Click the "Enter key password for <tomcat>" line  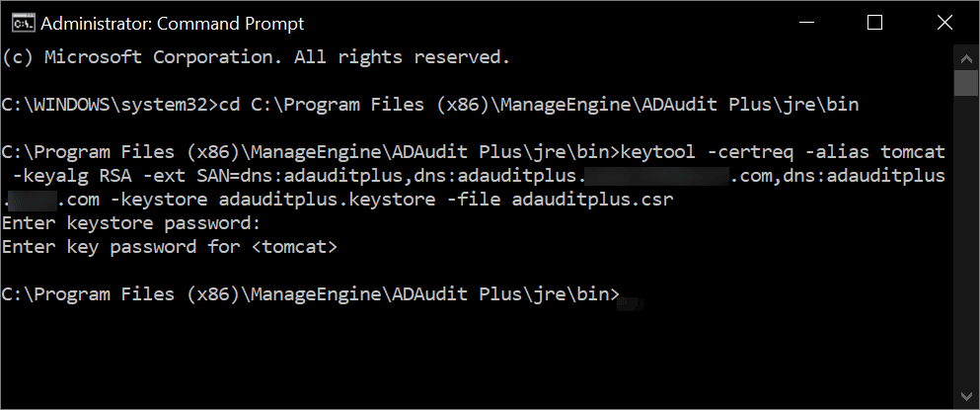(170, 247)
